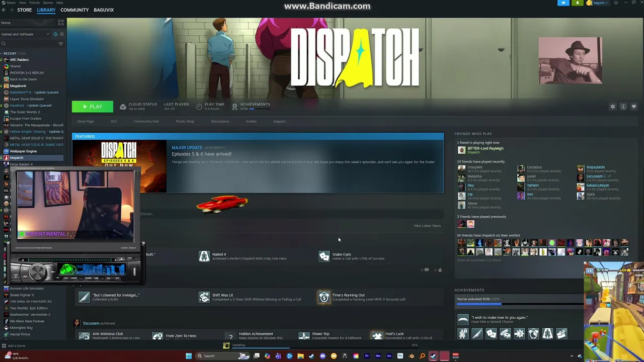Open the Dispatch featured news thumbnail
The height and width of the screenshot is (362, 644).
point(119,166)
